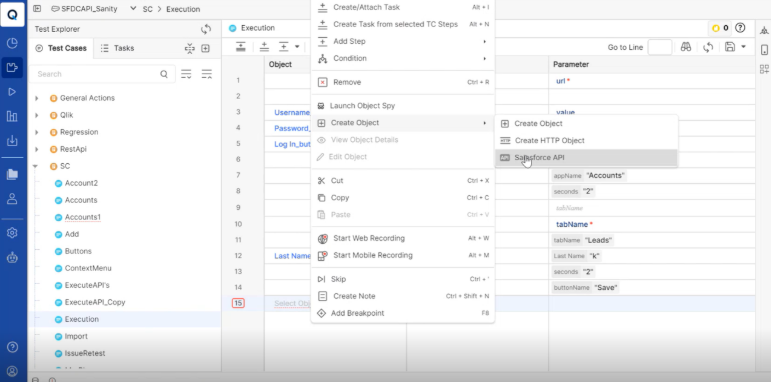The height and width of the screenshot is (382, 772).
Task: Expand the Regression folder
Action: click(36, 132)
